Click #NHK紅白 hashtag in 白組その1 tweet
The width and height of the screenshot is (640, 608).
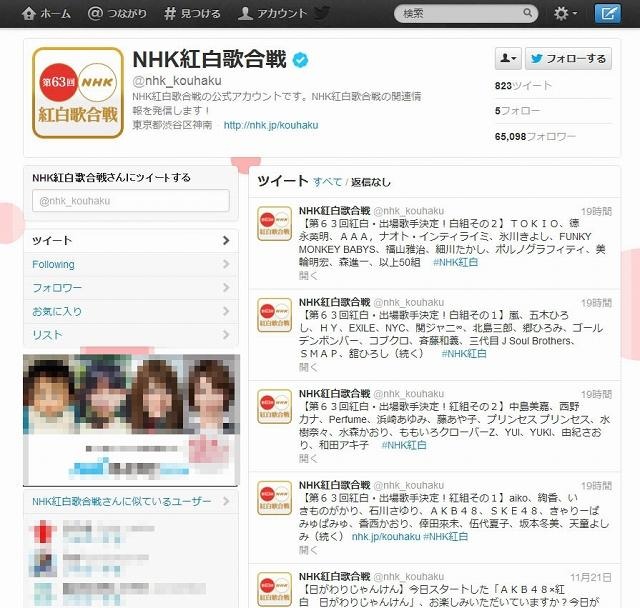(x=464, y=353)
